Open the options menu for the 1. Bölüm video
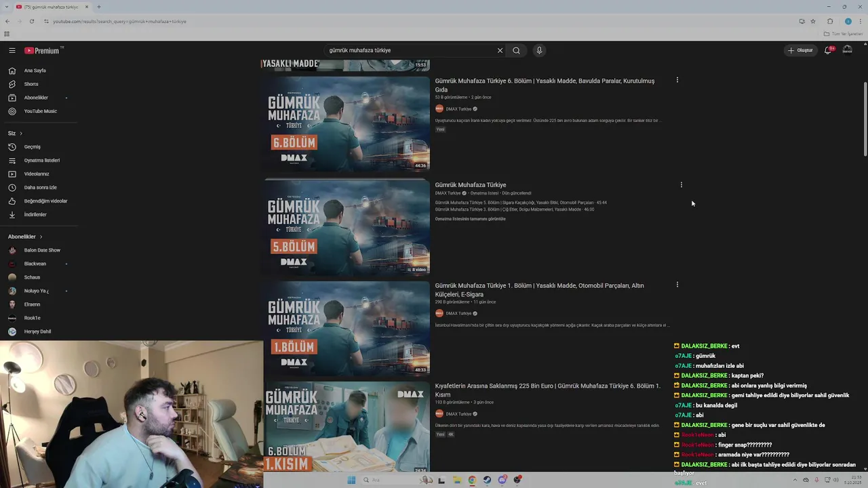Screen dimensions: 868x488 [677, 285]
